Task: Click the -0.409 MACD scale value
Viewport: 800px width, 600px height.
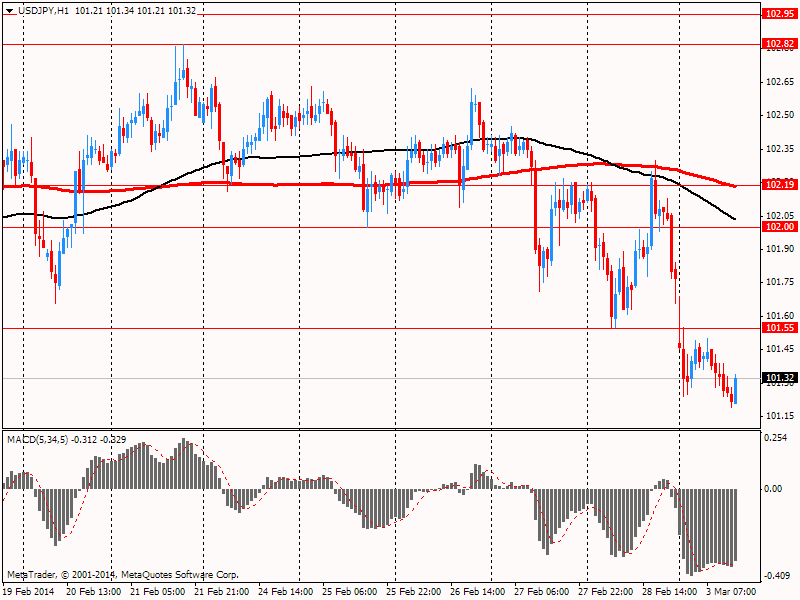Action: coord(777,576)
